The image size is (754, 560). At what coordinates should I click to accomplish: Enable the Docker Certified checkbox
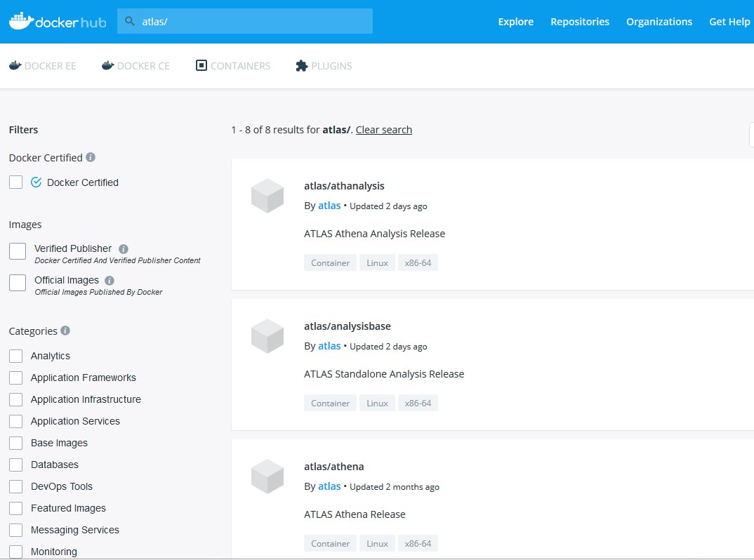16,182
